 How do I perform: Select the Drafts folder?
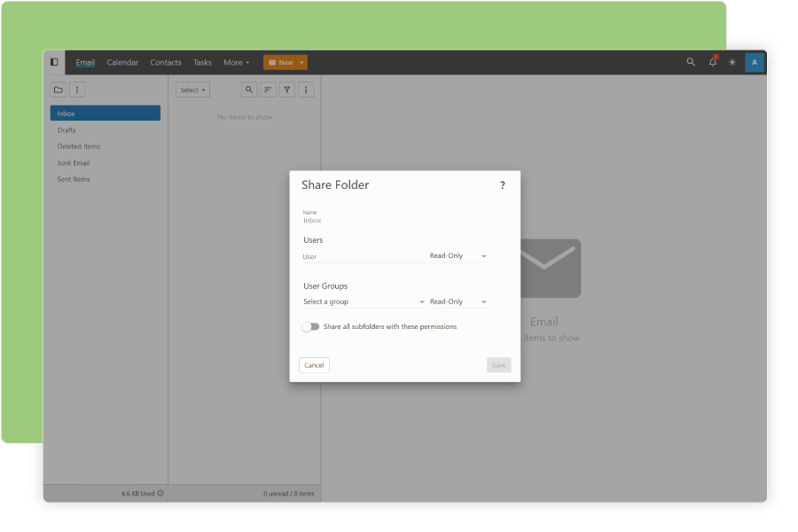[106, 129]
